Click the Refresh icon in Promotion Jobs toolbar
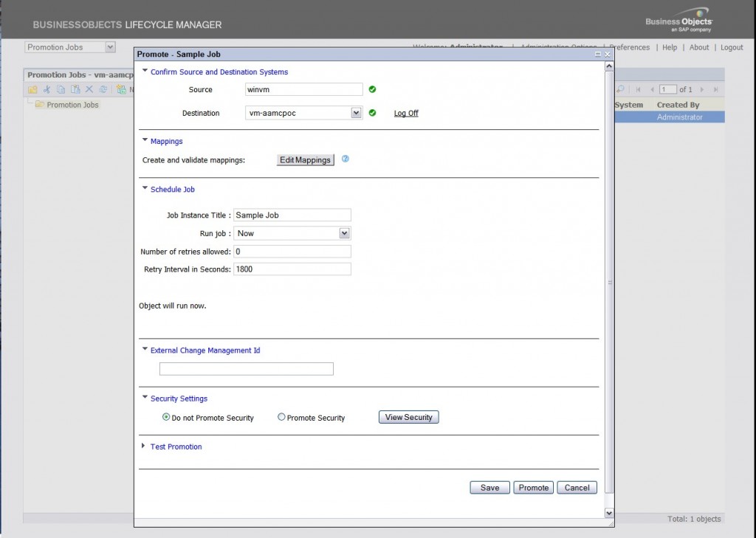Screen dimensions: 756x538 103,89
